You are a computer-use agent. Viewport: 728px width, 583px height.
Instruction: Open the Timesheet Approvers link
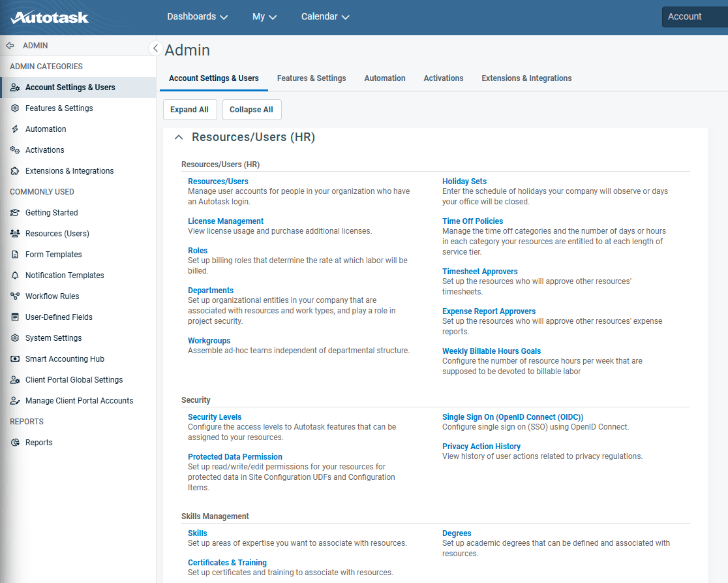click(479, 272)
